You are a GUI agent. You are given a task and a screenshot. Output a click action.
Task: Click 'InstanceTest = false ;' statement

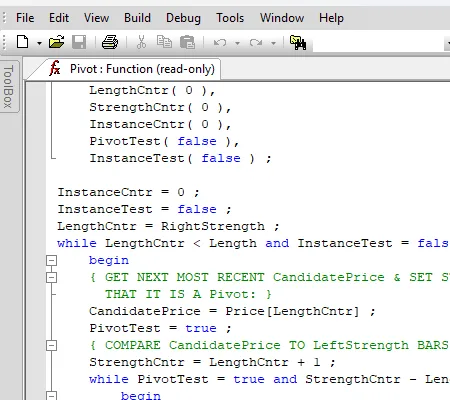[x=145, y=209]
